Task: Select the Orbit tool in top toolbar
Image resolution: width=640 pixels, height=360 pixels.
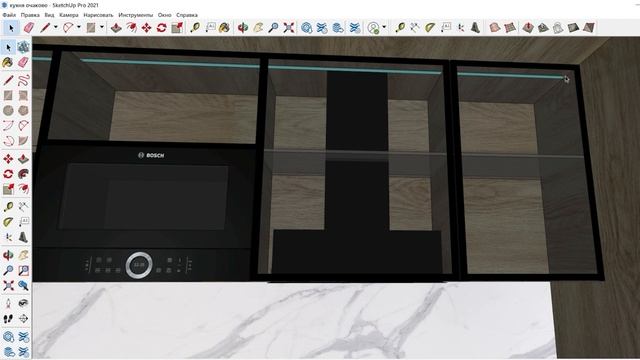Action: (243, 28)
